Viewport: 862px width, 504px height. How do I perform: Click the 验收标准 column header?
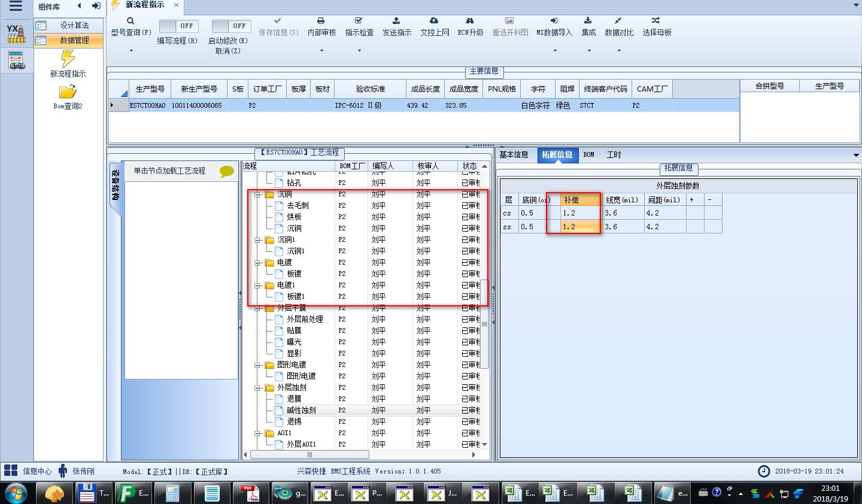(x=370, y=89)
